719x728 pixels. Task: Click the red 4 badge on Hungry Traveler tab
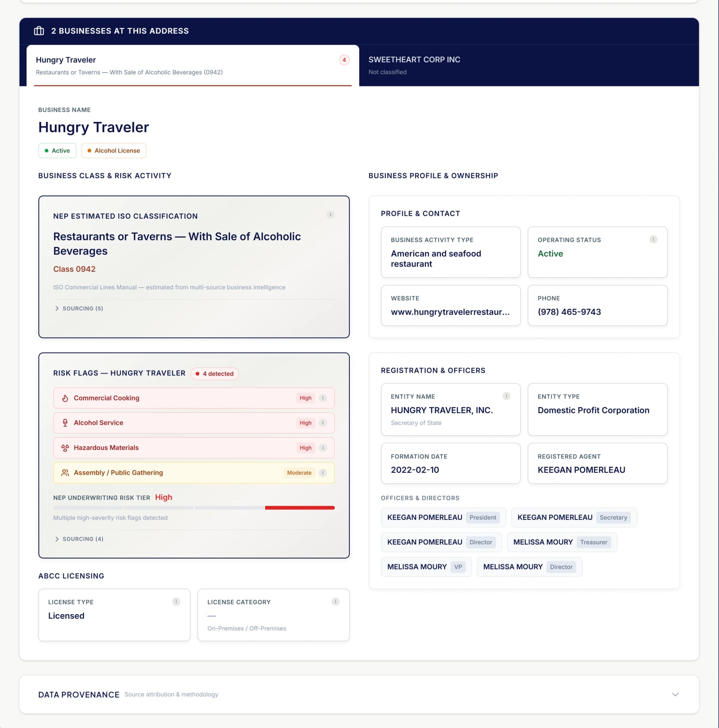click(344, 60)
